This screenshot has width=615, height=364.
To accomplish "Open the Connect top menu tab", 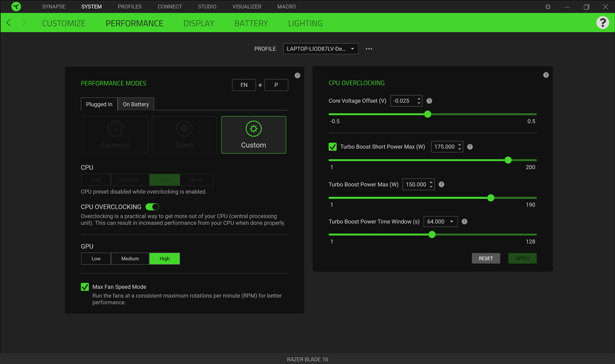I will click(x=170, y=6).
